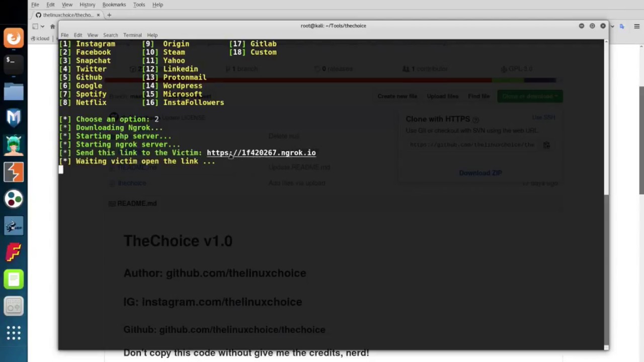Maximize the terminal window

592,26
